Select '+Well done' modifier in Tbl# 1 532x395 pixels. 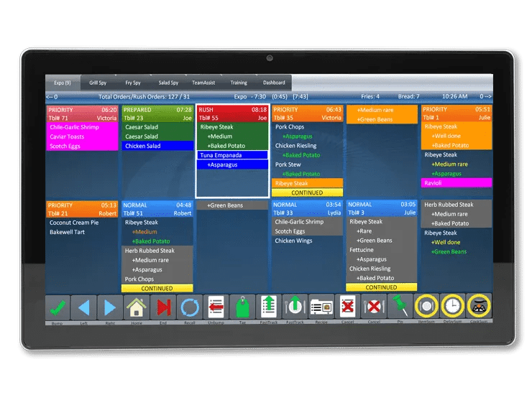click(x=457, y=136)
